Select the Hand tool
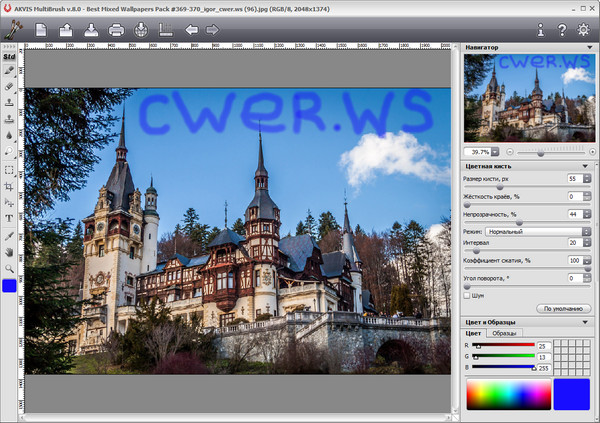 [9, 252]
